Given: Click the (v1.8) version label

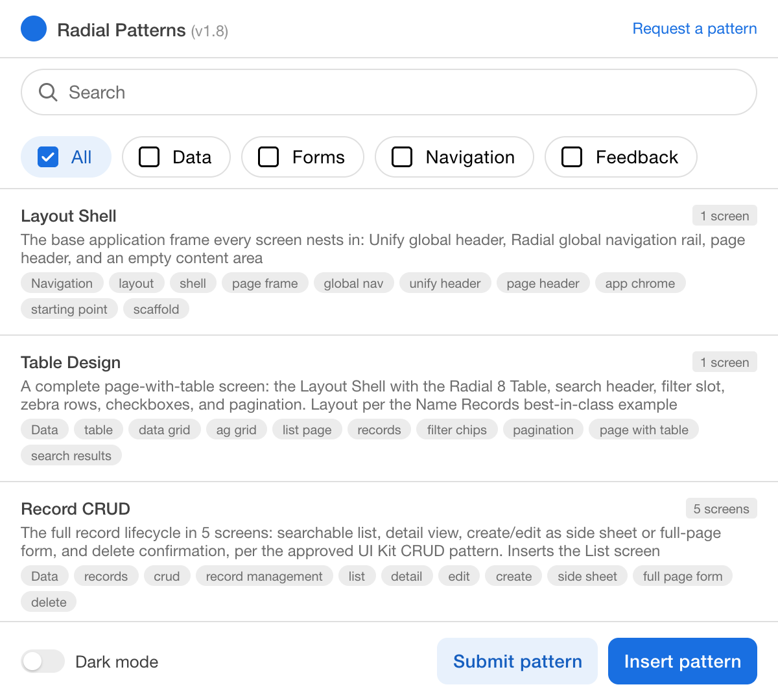Looking at the screenshot, I should (209, 31).
